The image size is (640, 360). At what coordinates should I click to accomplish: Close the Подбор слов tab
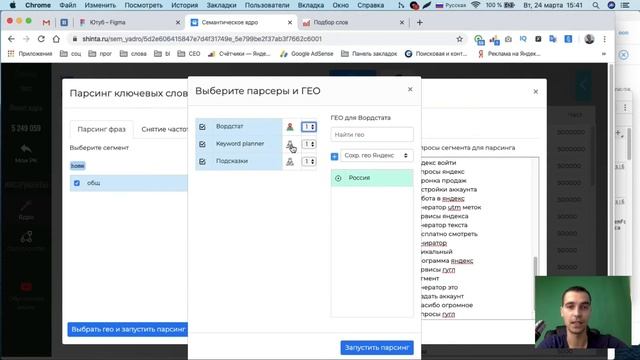(x=402, y=22)
